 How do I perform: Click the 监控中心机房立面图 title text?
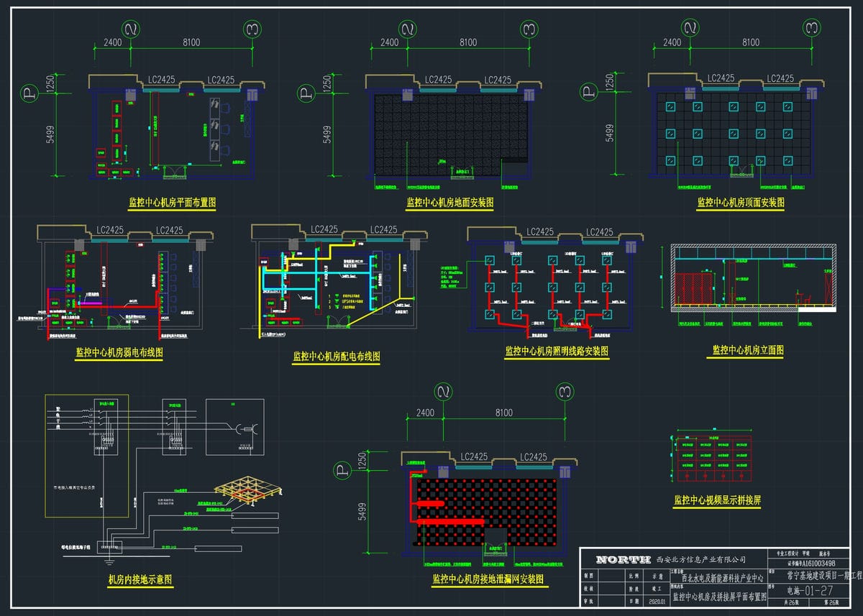748,350
